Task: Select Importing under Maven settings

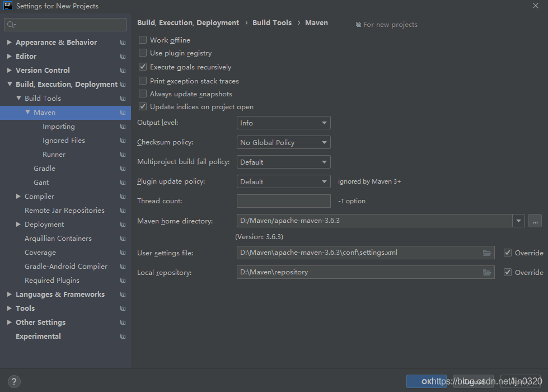Action: click(58, 127)
